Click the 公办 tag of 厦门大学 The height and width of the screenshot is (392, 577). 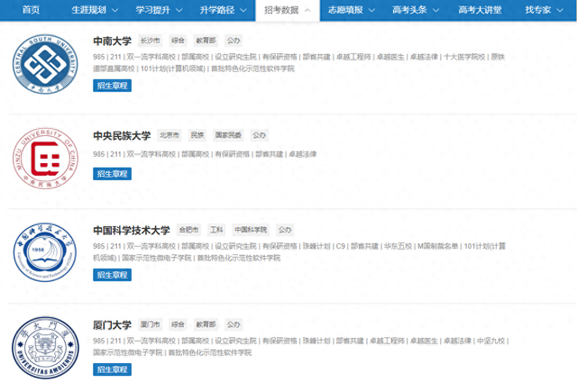click(234, 324)
